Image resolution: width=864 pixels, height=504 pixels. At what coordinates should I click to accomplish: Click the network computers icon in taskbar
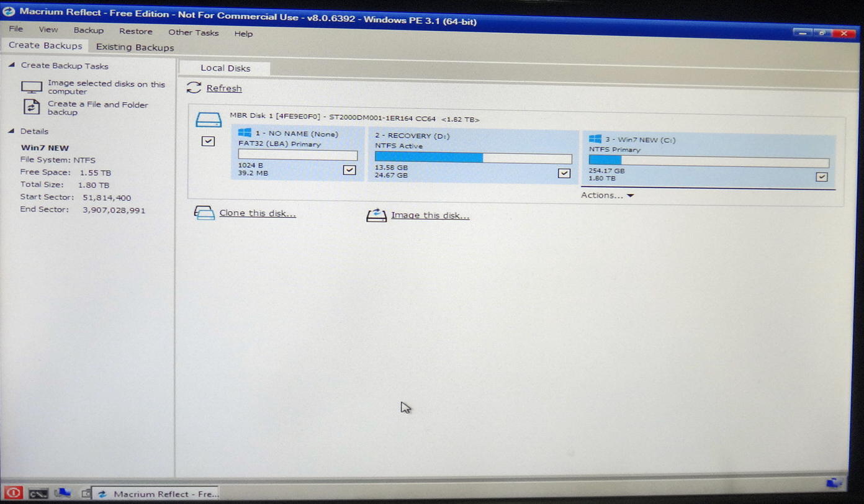pos(62,493)
